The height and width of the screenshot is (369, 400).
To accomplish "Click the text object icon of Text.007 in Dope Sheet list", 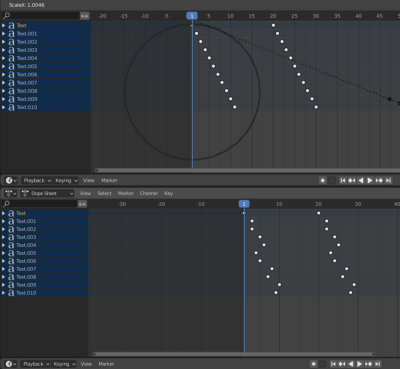I will 11,269.
